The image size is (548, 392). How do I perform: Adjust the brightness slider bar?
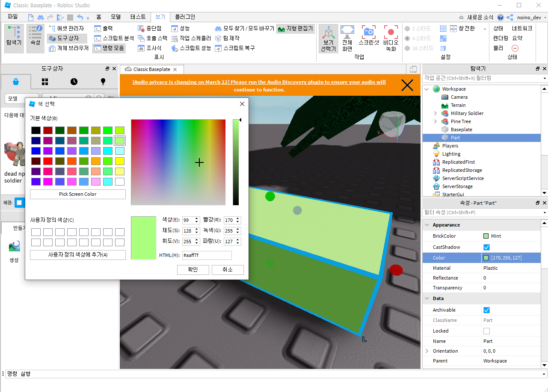(236, 162)
